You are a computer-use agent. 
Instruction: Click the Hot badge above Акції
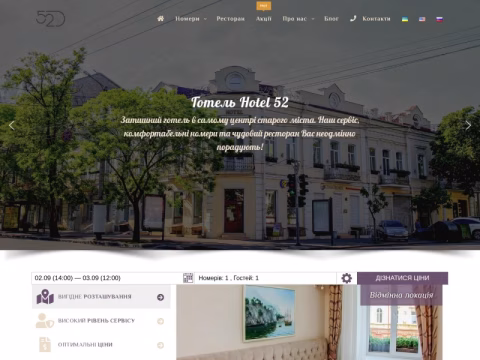coord(263,6)
